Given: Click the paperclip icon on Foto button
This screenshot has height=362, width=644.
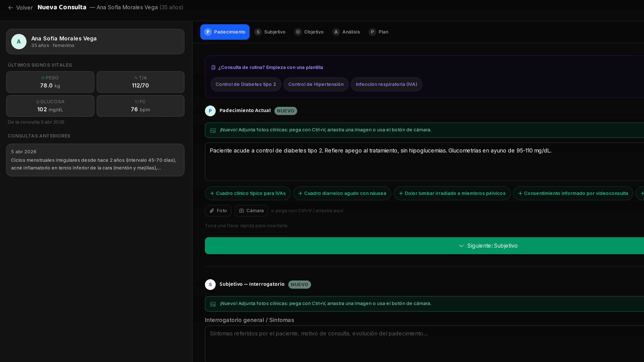Looking at the screenshot, I should (x=212, y=211).
